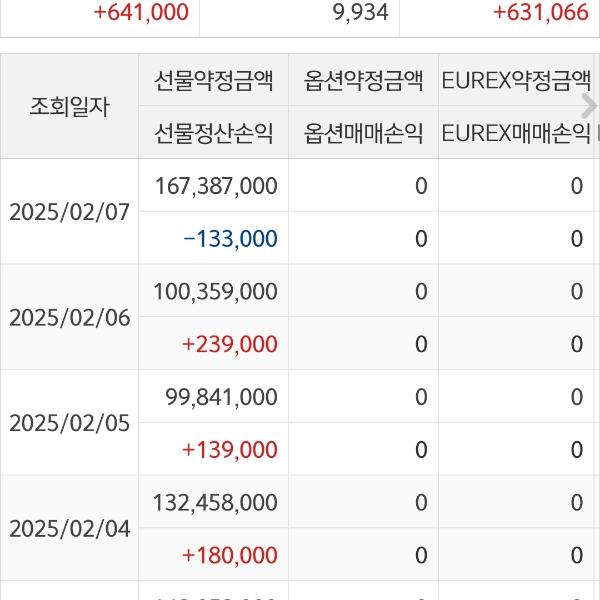Tap the +631,066 summary value
Image resolution: width=600 pixels, height=600 pixels.
[x=540, y=12]
